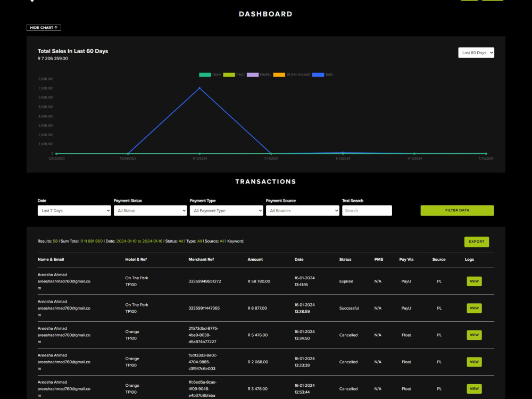532x399 pixels.
Task: View logs for the R 8 877.00 transaction
Action: pyautogui.click(x=474, y=308)
